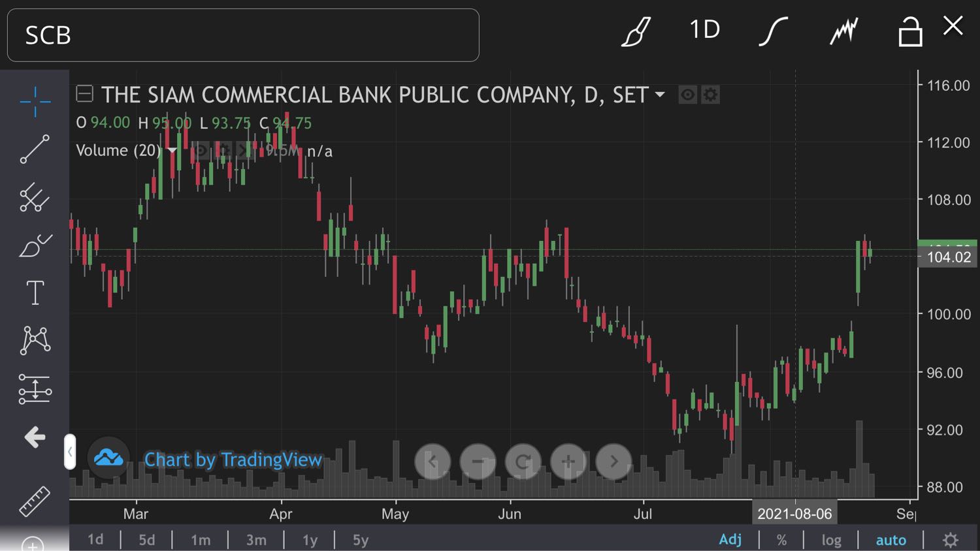Viewport: 980px width, 551px height.
Task: Open main series settings gear
Action: click(x=710, y=95)
